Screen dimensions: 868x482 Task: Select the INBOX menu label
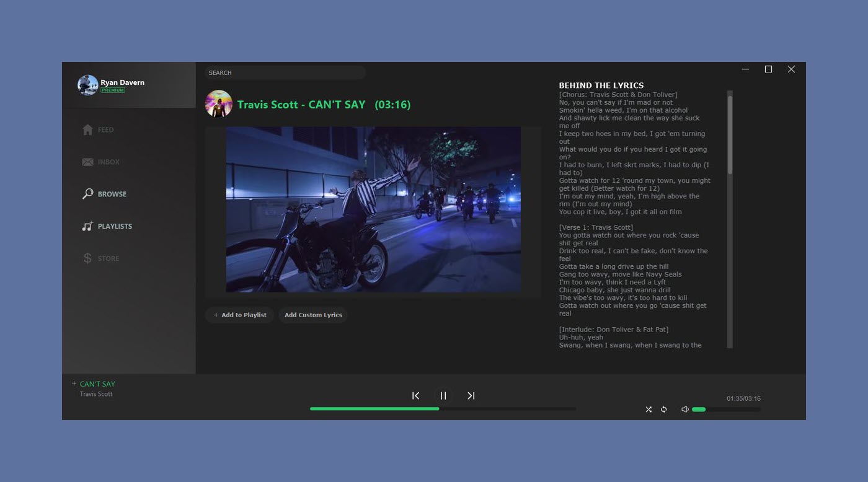[108, 162]
